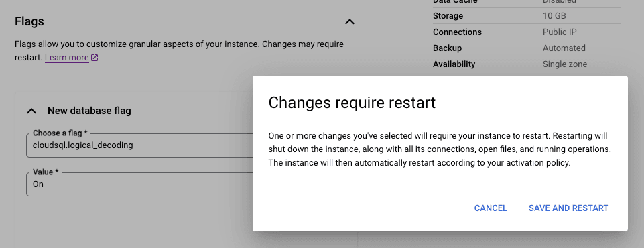Click the Changes require restart dialog title
Image resolution: width=644 pixels, height=248 pixels.
352,103
